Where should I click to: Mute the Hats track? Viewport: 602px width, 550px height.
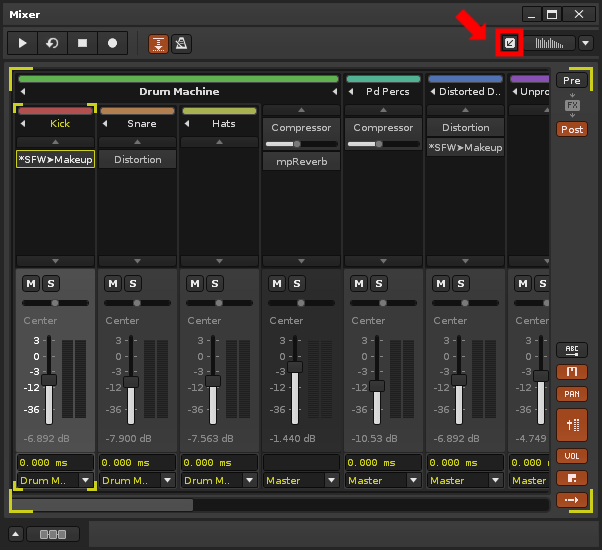click(195, 284)
